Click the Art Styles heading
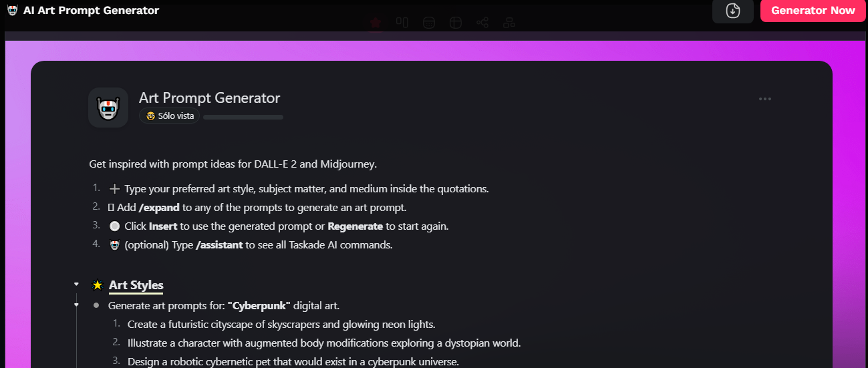Viewport: 868px width, 368px height. click(136, 285)
